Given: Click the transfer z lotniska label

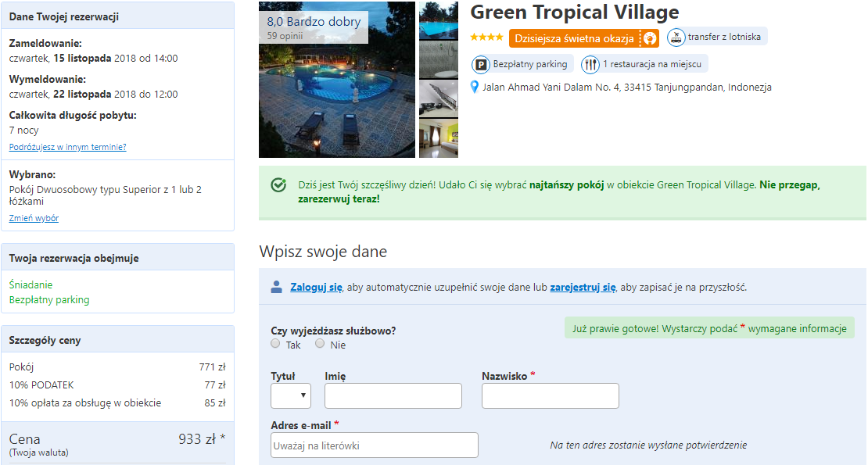Looking at the screenshot, I should point(724,37).
